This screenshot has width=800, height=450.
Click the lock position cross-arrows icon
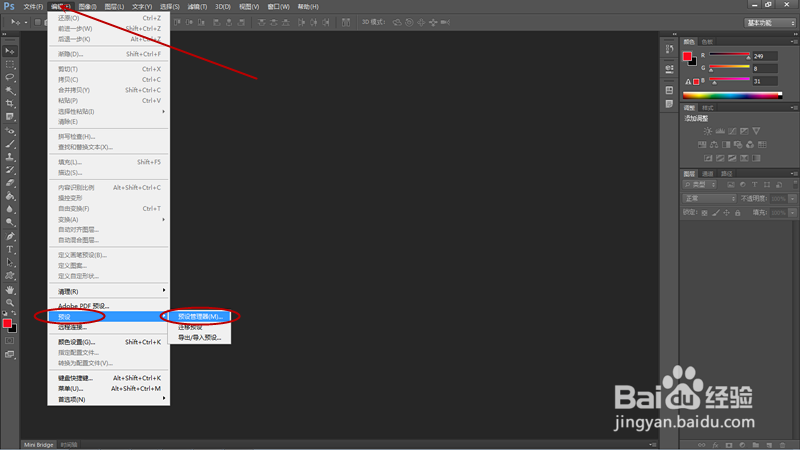[727, 213]
